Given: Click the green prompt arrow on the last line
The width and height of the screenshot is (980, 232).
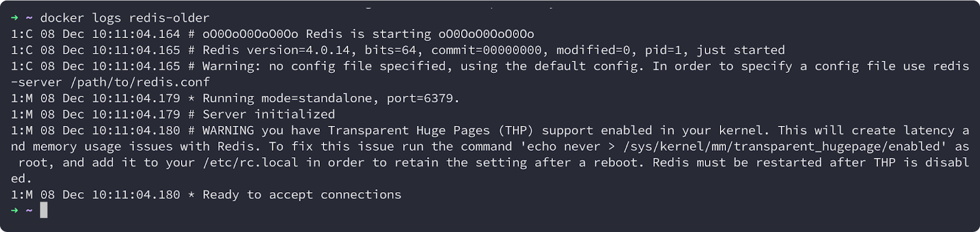Looking at the screenshot, I should [14, 210].
